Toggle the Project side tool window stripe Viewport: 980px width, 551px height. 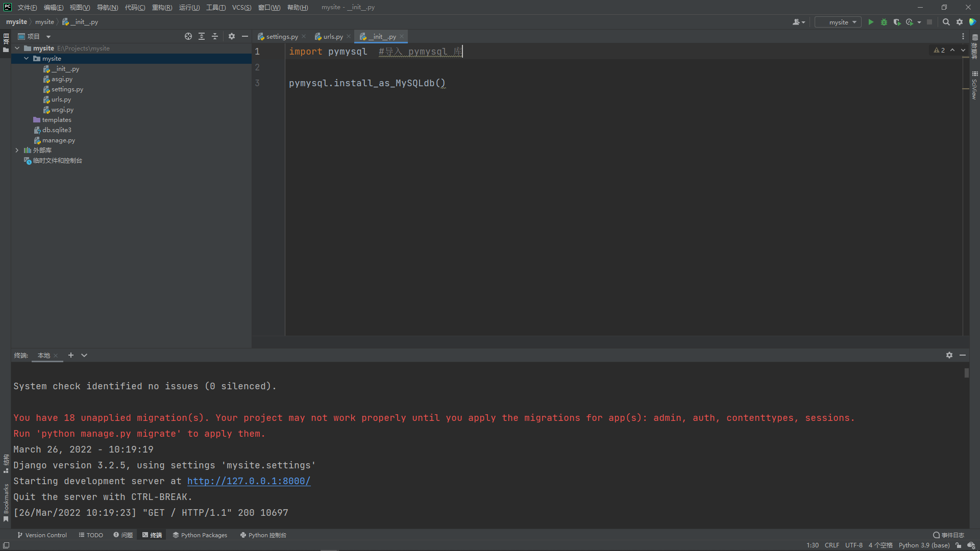tap(6, 42)
